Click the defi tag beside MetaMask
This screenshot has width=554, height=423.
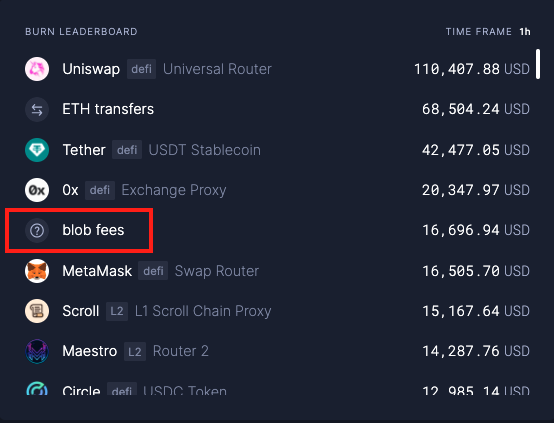click(x=153, y=271)
